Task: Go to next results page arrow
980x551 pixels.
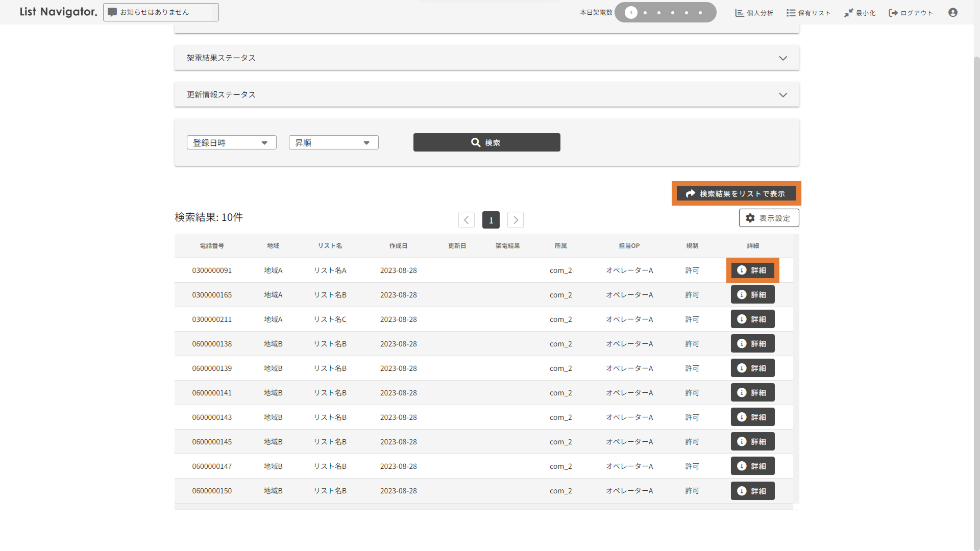Action: click(516, 220)
